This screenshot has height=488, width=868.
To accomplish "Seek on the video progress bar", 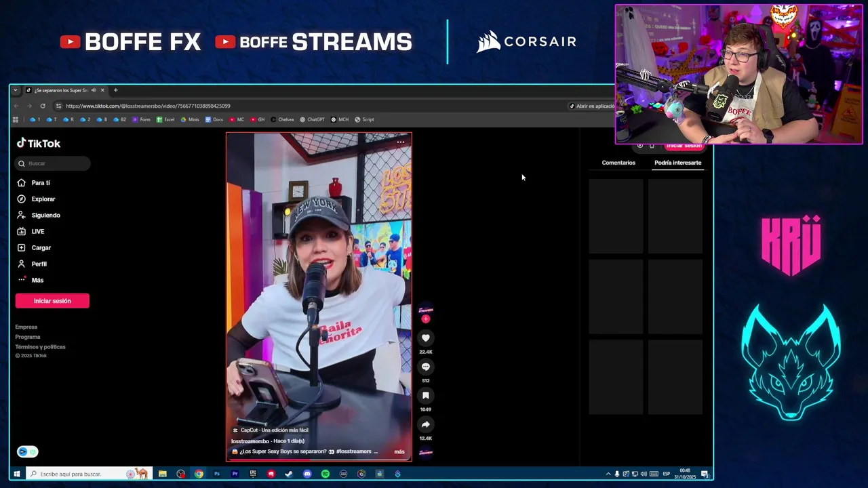I will coord(319,460).
